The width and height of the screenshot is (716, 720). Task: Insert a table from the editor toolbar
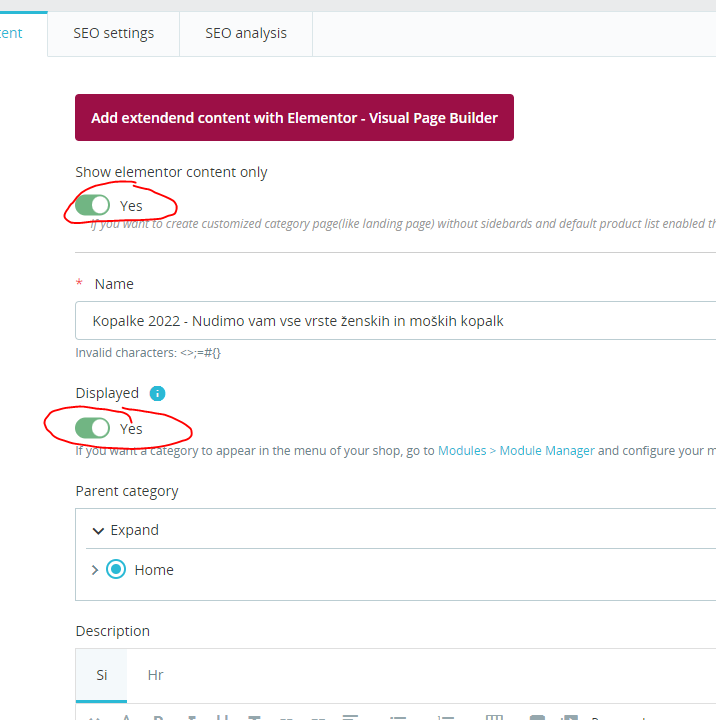pos(495,717)
